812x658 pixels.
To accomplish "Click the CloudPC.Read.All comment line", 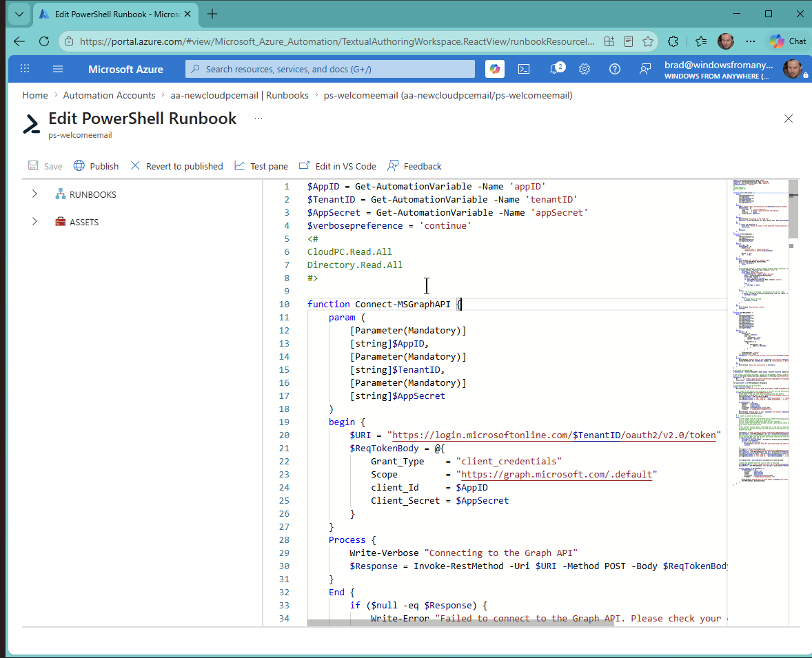I will 349,252.
